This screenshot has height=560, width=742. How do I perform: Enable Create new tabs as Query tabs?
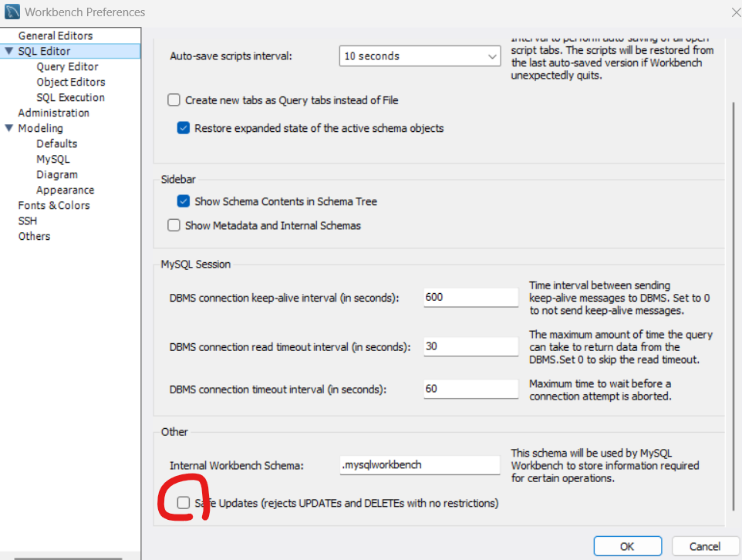(174, 100)
